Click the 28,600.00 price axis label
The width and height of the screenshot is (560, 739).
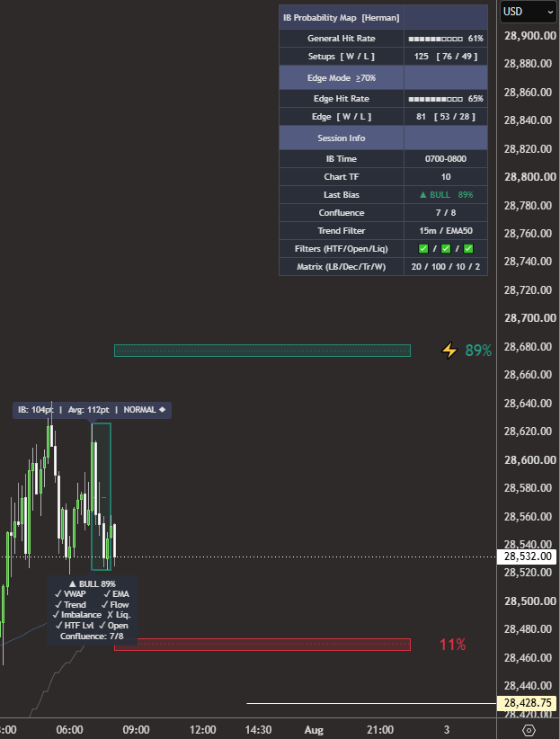pyautogui.click(x=529, y=459)
